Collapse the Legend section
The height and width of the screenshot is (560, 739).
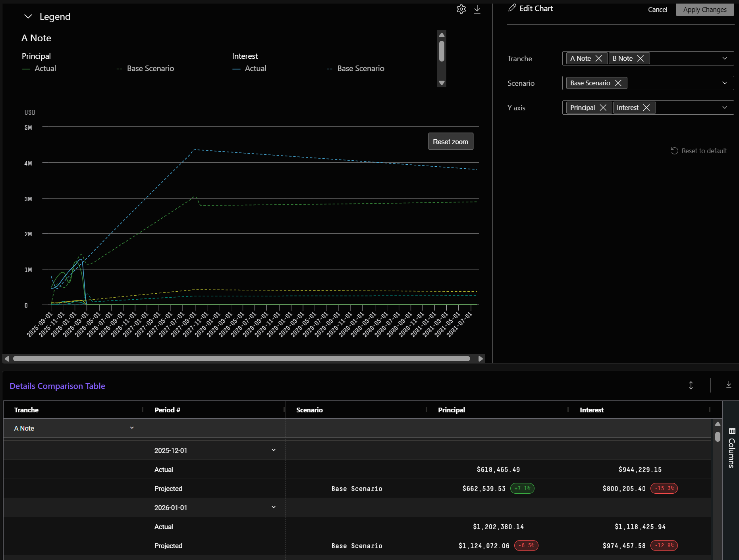[28, 17]
